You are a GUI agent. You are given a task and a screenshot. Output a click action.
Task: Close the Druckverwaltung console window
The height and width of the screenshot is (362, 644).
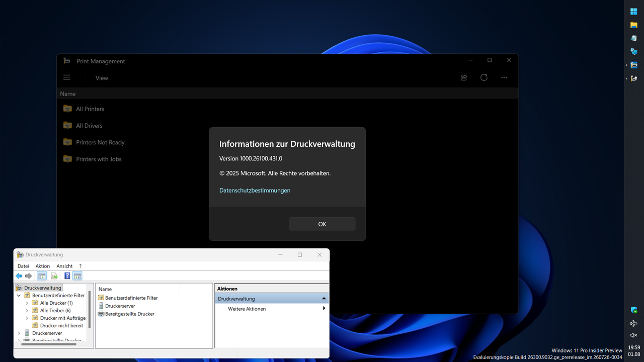[x=319, y=255]
